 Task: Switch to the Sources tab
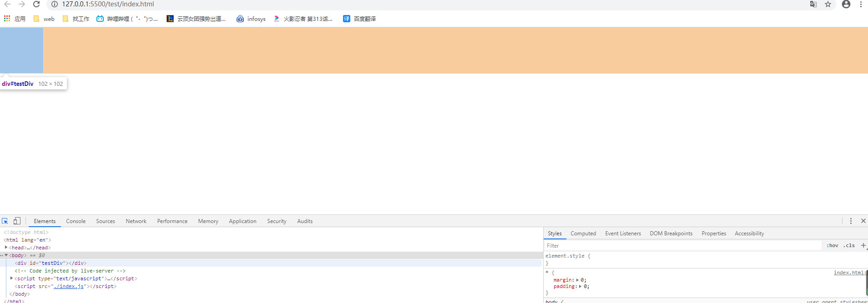pos(106,221)
